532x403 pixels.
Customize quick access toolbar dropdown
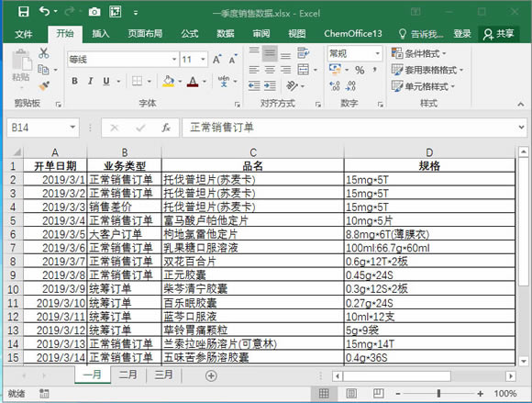(136, 13)
